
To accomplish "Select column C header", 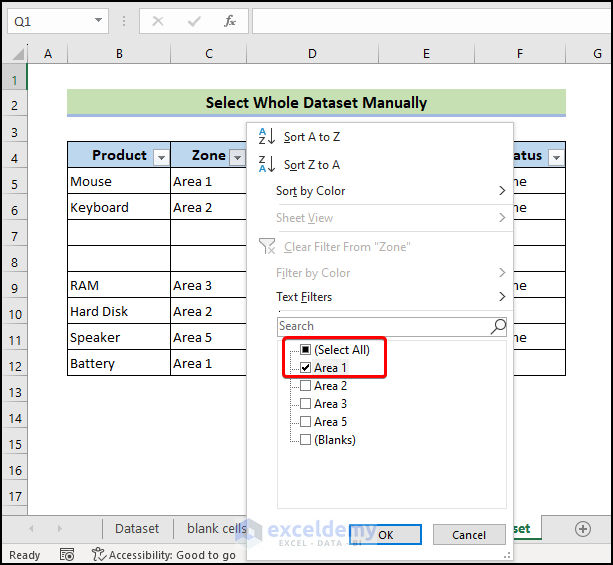I will click(x=209, y=54).
